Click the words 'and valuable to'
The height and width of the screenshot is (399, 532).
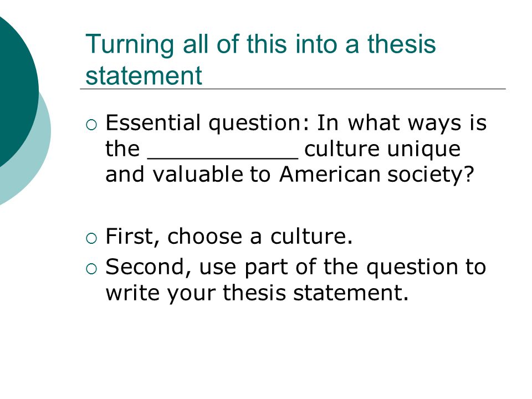point(188,175)
